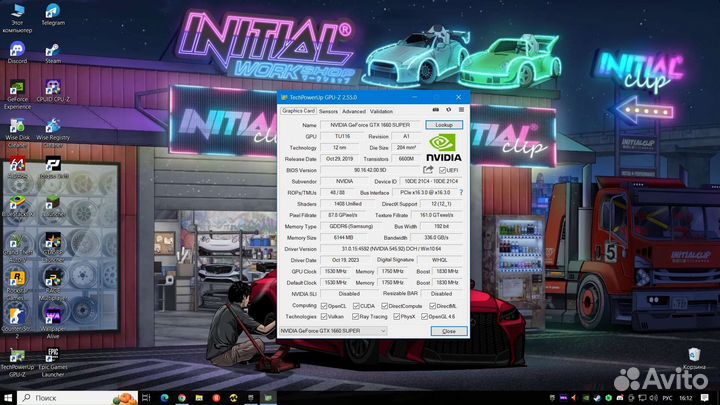Open the Rockstar Games Launcher icon
This screenshot has width=720, height=405.
click(x=17, y=286)
